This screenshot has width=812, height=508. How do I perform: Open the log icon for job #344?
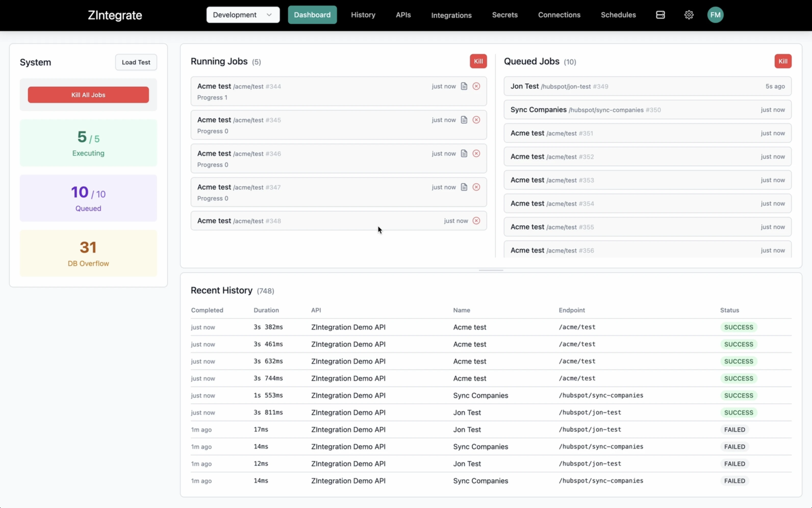click(464, 86)
